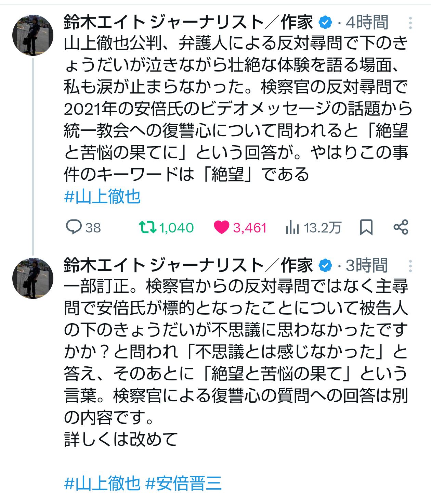Open hashtag #山上徹也 in the correction tweet
431x504 pixels.
pos(103,483)
